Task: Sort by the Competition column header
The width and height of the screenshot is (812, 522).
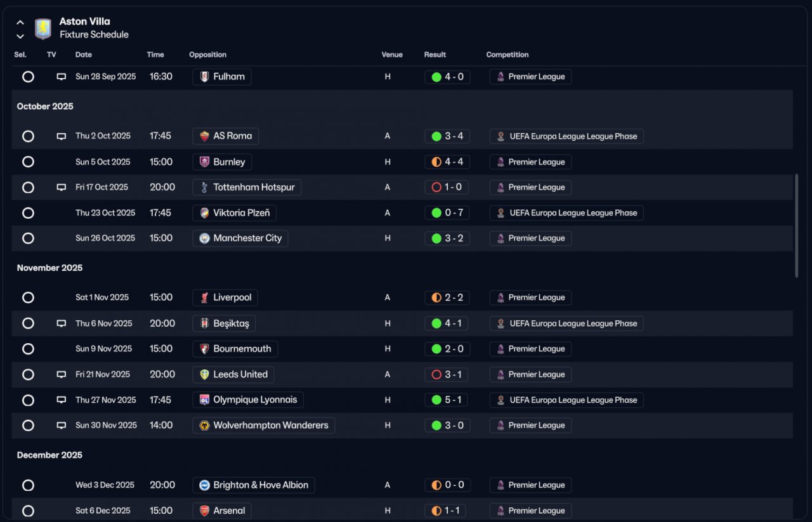Action: coord(507,55)
